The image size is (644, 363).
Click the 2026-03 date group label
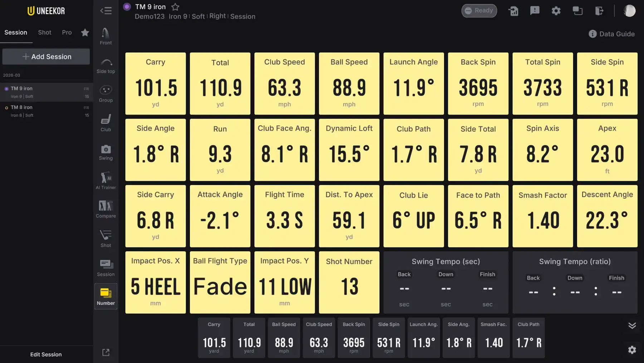click(11, 75)
